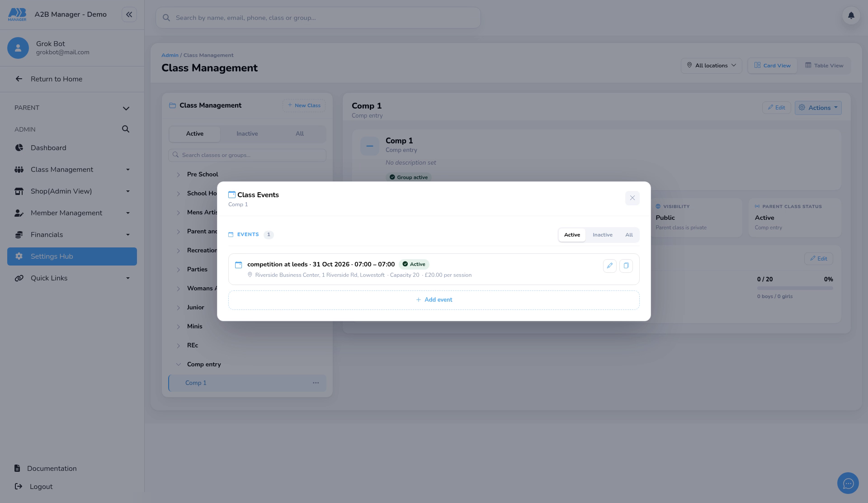Click Edit button next to Actions
The height and width of the screenshot is (503, 868).
(776, 108)
